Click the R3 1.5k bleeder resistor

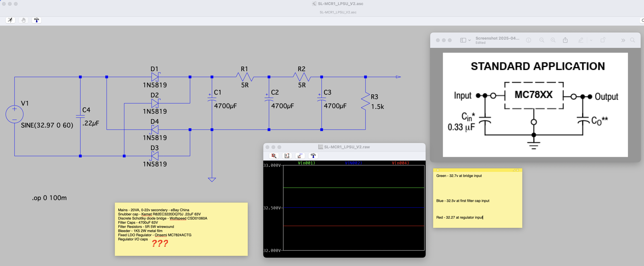[365, 101]
